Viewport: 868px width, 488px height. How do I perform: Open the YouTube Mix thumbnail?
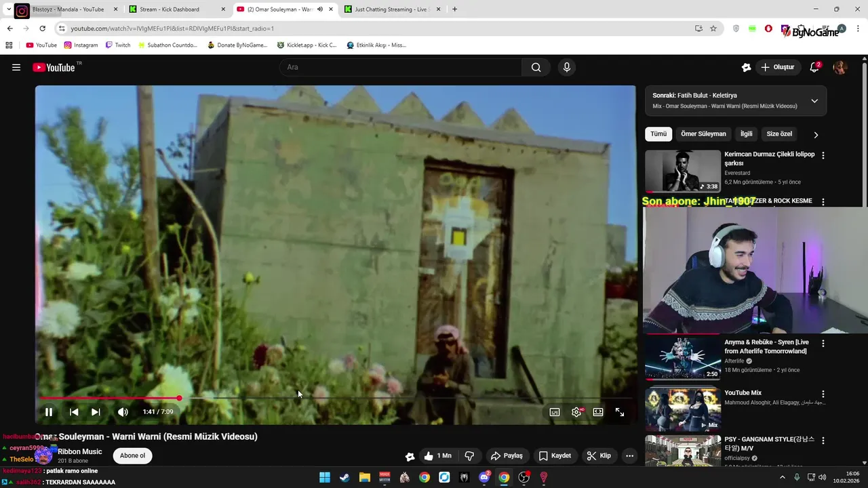(682, 409)
